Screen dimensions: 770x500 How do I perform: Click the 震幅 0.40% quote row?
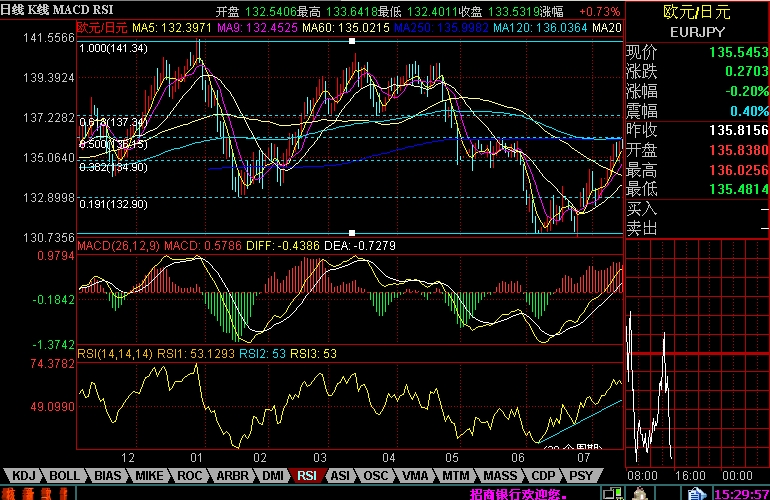[697, 111]
